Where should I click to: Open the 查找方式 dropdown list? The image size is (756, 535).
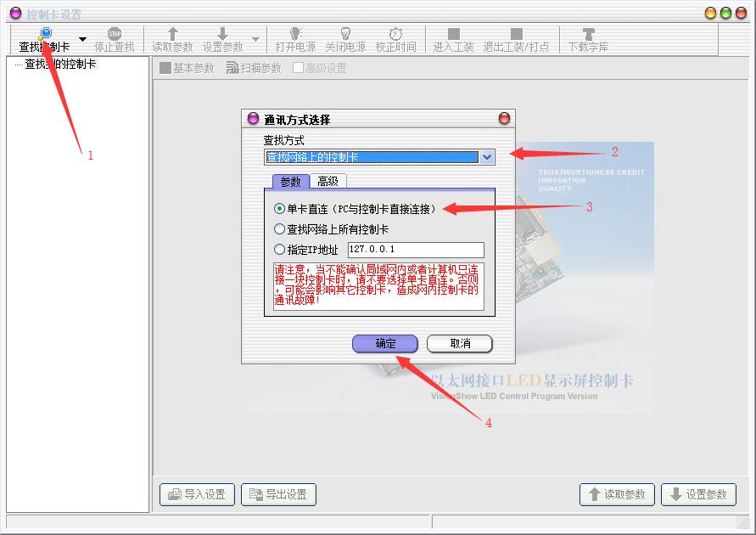[x=487, y=157]
